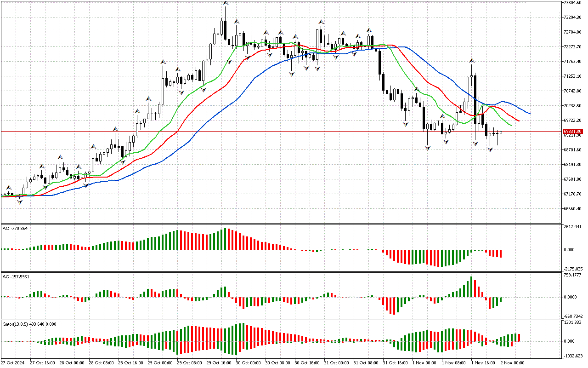Click the 27 Oct 2024 date label
The height and width of the screenshot is (368, 588).
13,363
